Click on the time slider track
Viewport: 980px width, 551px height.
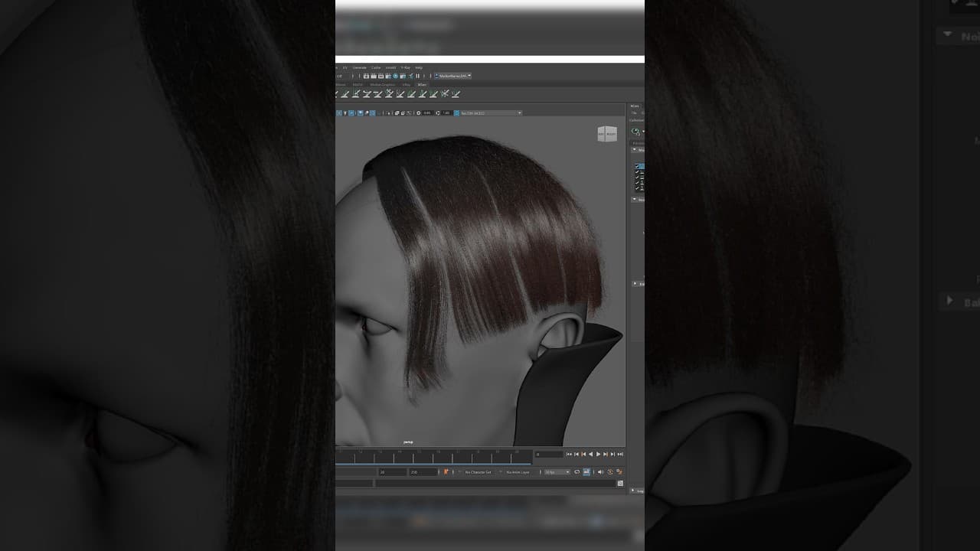[433, 456]
